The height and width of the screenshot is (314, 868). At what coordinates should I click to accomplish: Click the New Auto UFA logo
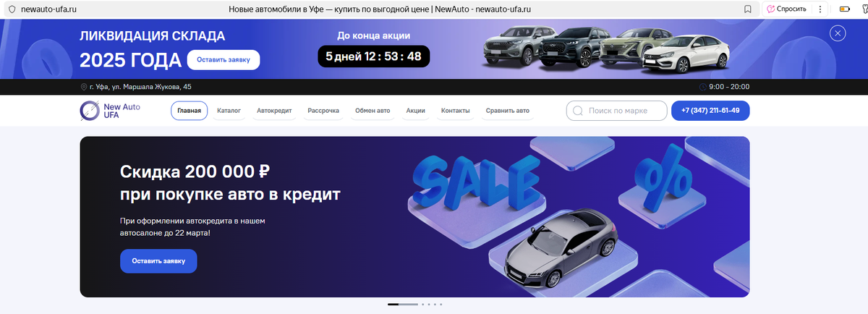coord(111,111)
